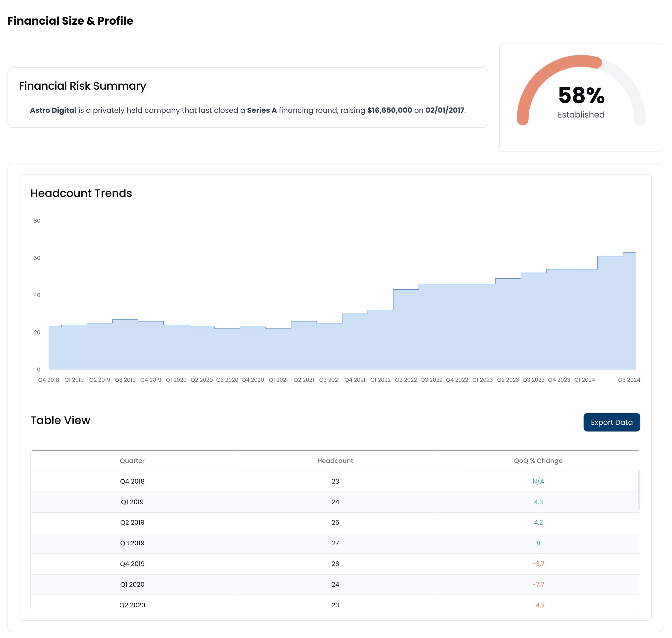Screen dimensions: 672x638
Task: Click the 4.3 QoQ change for Q1 2019
Action: click(x=538, y=502)
